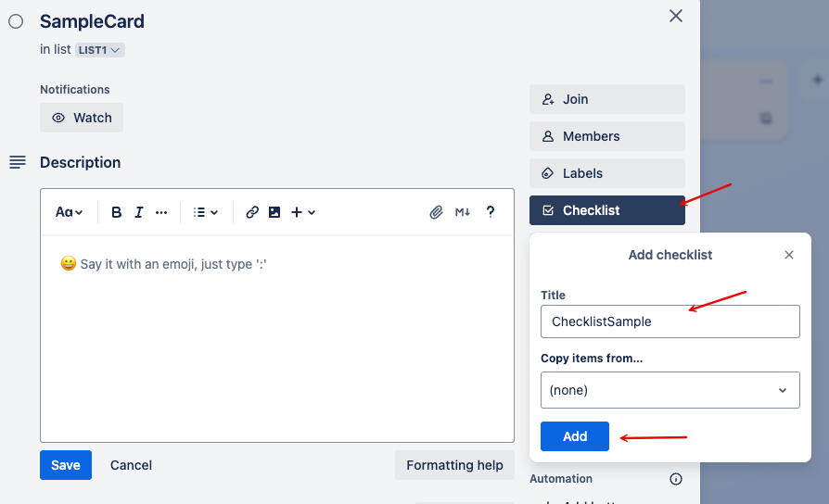
Task: Cancel editing the description
Action: pyautogui.click(x=131, y=465)
